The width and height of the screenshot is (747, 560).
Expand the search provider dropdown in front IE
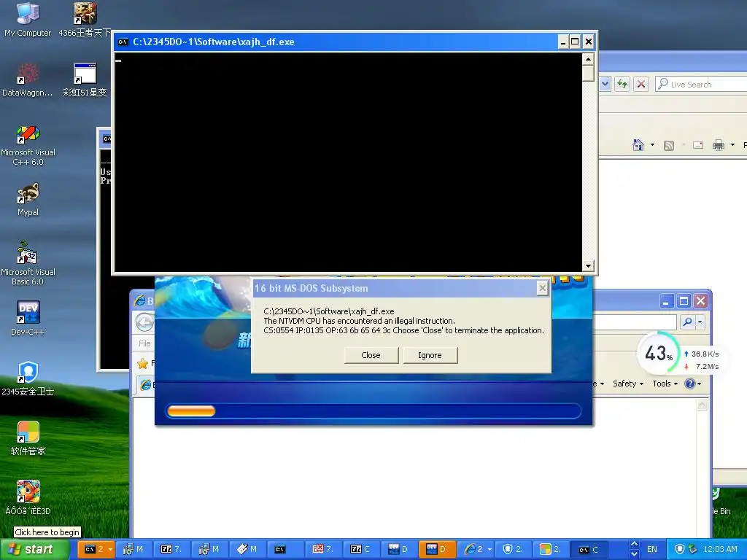pyautogui.click(x=700, y=322)
